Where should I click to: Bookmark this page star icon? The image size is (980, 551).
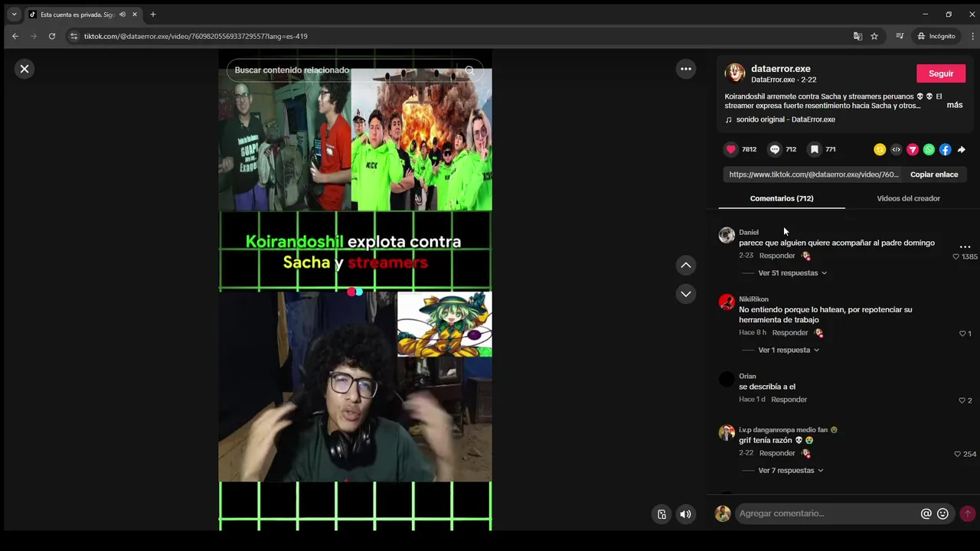click(874, 36)
